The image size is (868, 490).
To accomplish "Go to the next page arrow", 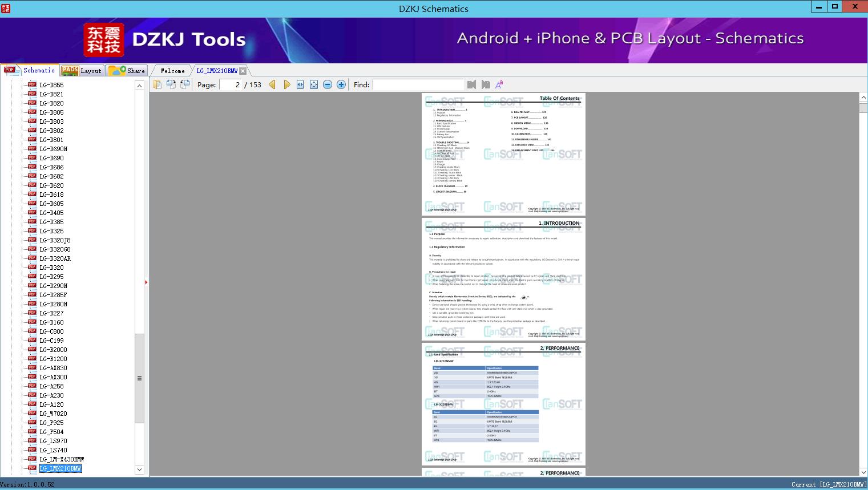I will tap(286, 84).
